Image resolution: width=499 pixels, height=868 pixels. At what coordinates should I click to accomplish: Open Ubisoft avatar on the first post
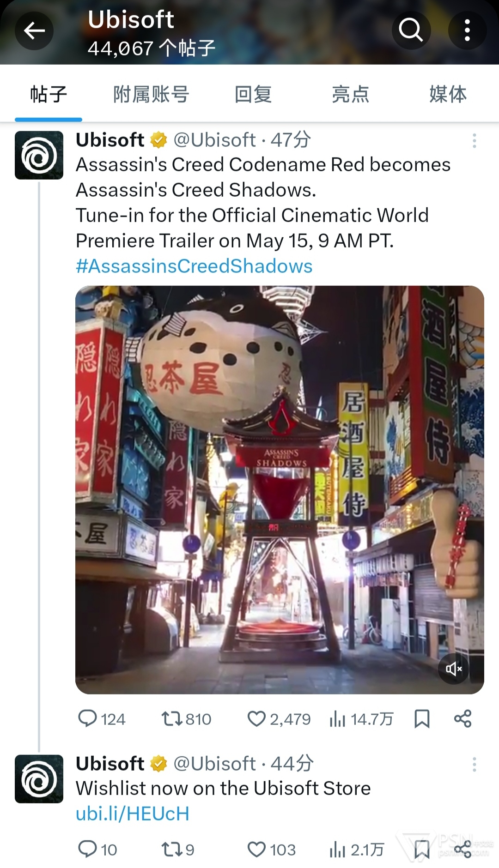39,155
